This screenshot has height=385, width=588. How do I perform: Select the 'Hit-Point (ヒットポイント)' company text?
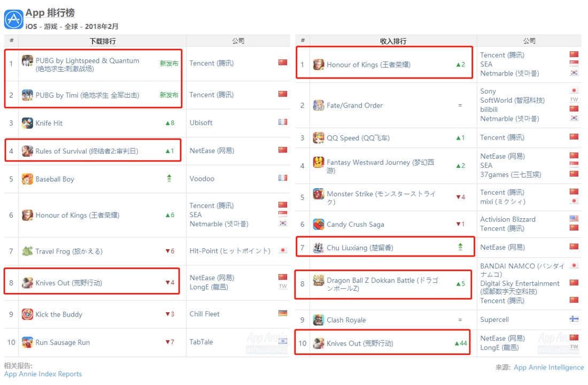tap(230, 251)
